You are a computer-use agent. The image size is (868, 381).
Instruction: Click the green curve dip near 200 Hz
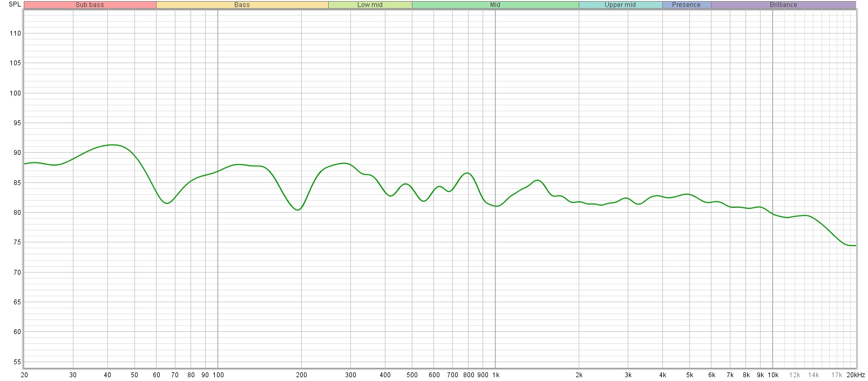click(298, 210)
